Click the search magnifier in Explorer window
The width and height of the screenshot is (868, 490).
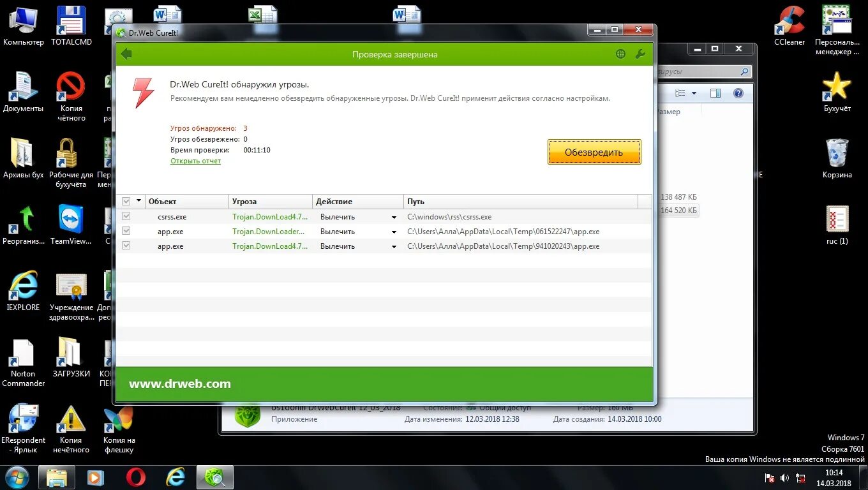click(x=744, y=72)
